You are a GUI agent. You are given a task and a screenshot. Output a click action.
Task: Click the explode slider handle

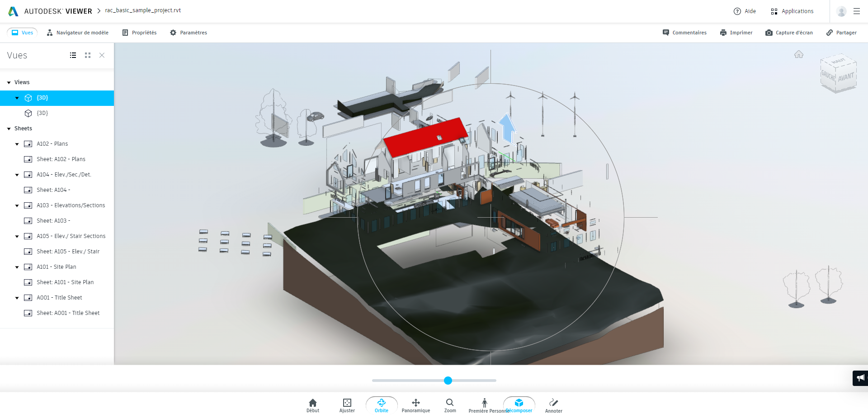(448, 381)
